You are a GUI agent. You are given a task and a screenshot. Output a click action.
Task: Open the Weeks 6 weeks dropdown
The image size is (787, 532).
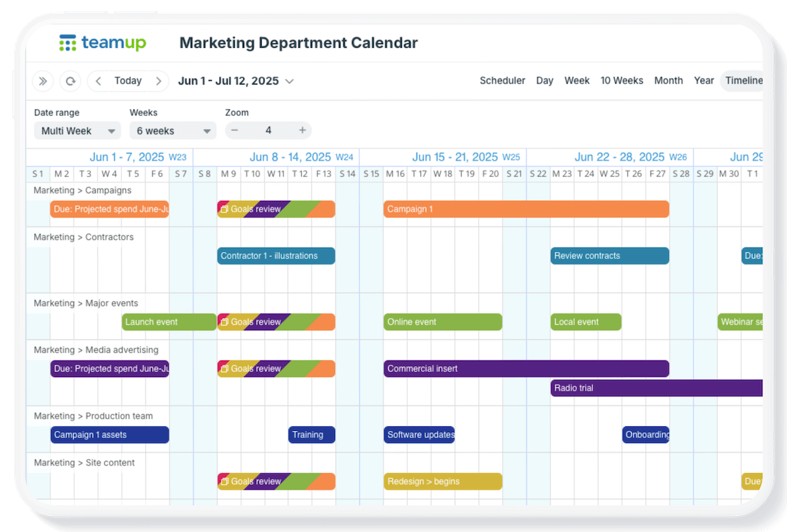coord(172,131)
